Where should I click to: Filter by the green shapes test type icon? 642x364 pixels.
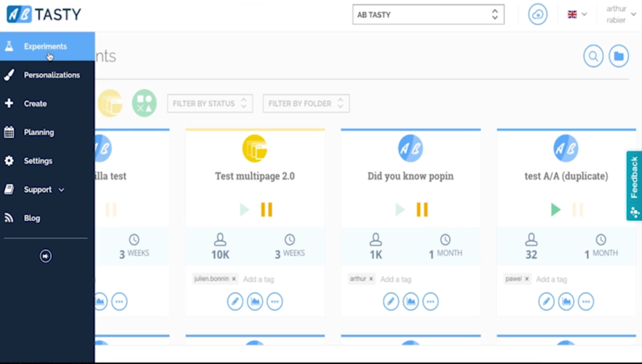[x=144, y=103]
